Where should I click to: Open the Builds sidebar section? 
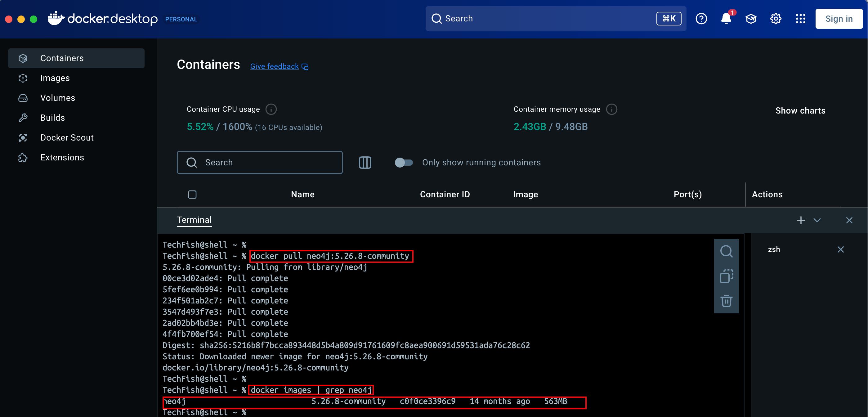pyautogui.click(x=76, y=118)
